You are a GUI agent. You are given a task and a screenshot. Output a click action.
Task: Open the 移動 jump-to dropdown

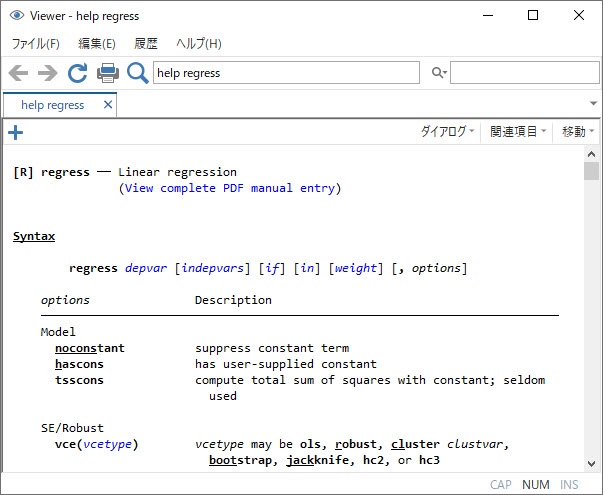pos(578,132)
